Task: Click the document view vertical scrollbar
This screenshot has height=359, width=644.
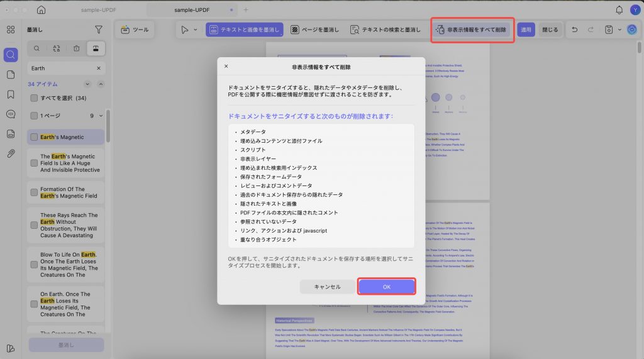Action: [x=640, y=47]
